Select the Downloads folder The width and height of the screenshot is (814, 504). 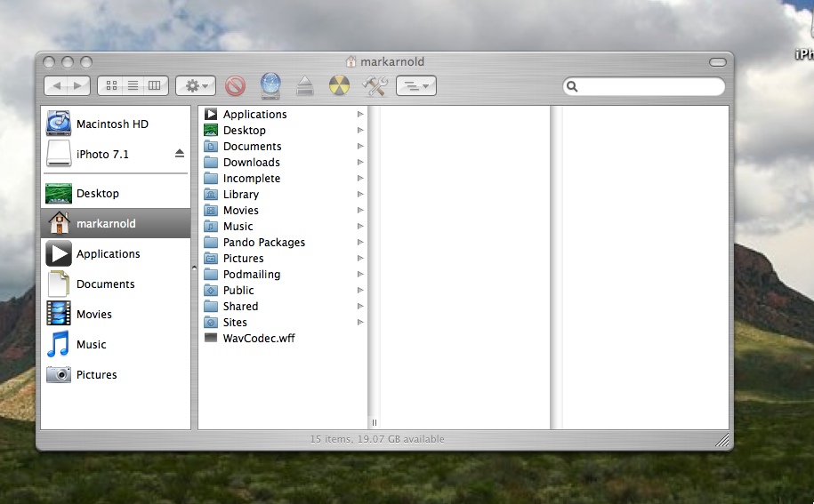click(283, 163)
